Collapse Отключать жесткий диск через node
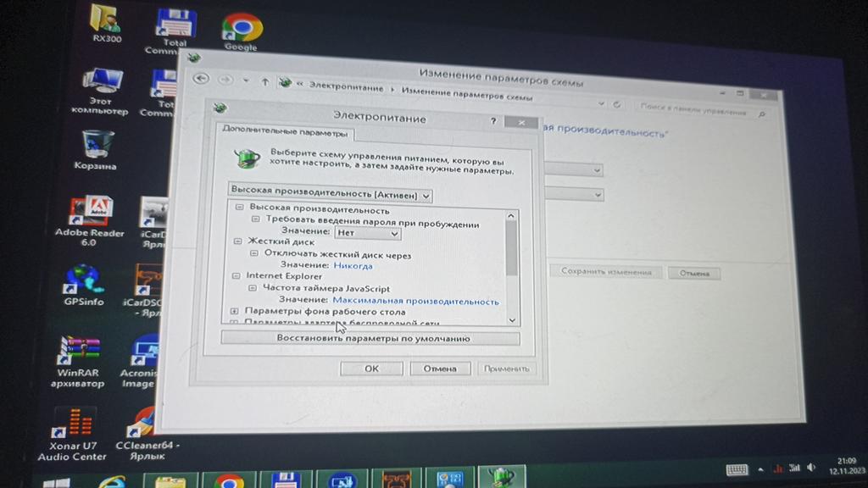The width and height of the screenshot is (868, 488). point(253,252)
